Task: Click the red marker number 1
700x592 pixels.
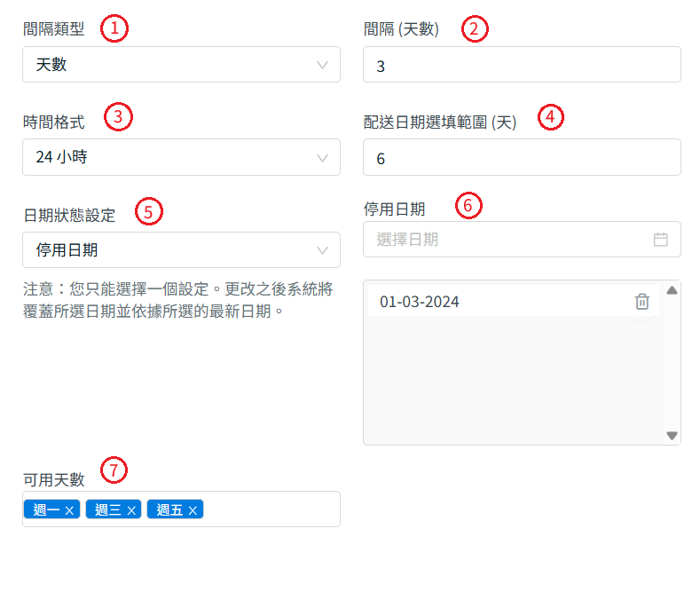Action: click(x=114, y=28)
